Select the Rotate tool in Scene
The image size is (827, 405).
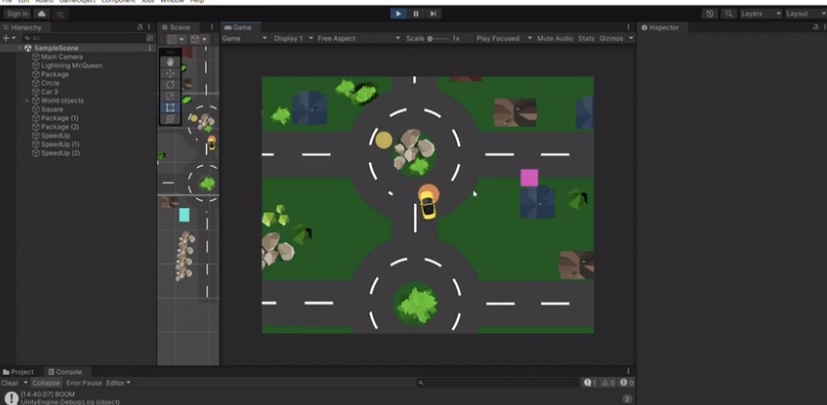pyautogui.click(x=170, y=85)
